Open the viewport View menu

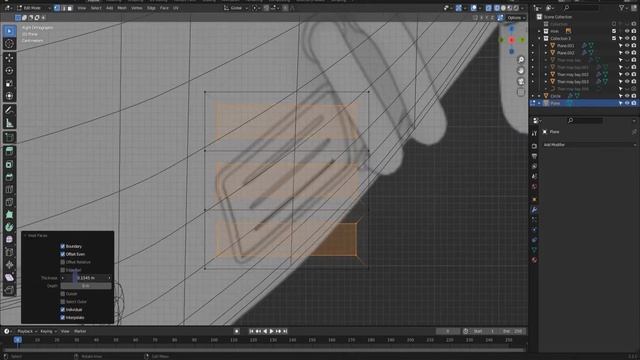point(82,8)
